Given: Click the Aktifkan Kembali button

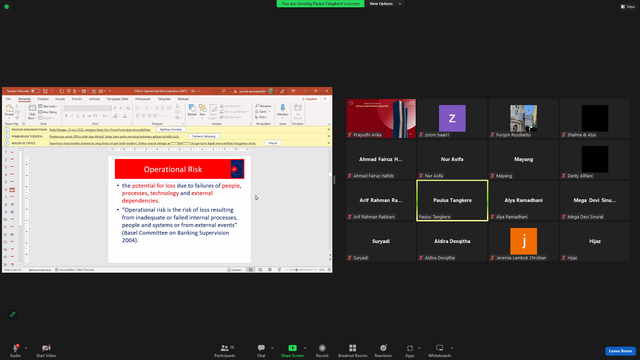Looking at the screenshot, I should pyautogui.click(x=171, y=129).
